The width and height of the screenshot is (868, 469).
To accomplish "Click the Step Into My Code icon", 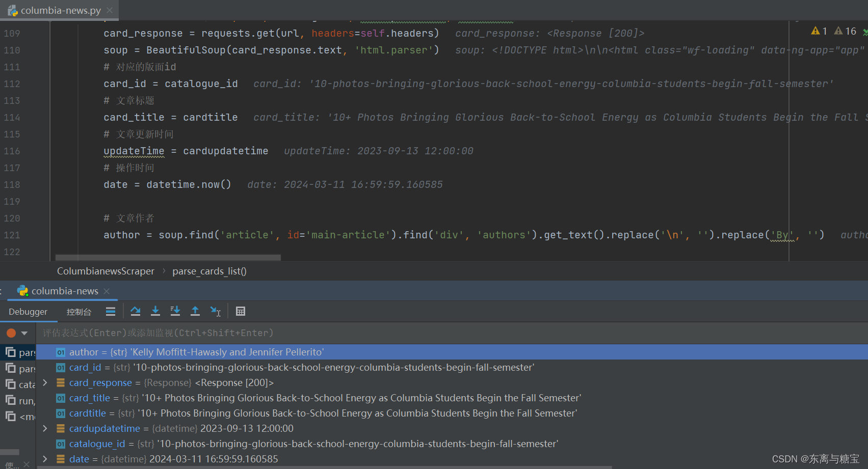I will click(175, 311).
